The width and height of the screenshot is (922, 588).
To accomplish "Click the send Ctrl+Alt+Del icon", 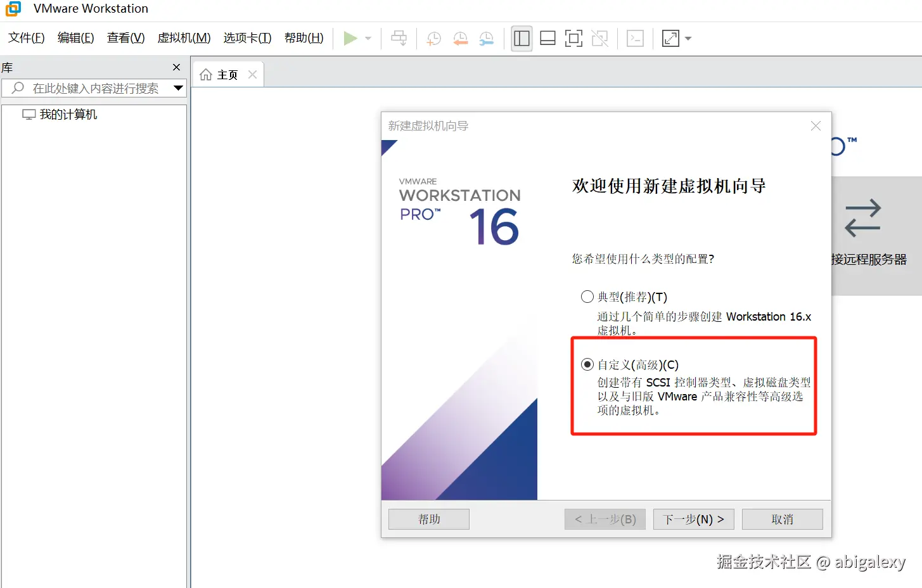I will tap(634, 38).
